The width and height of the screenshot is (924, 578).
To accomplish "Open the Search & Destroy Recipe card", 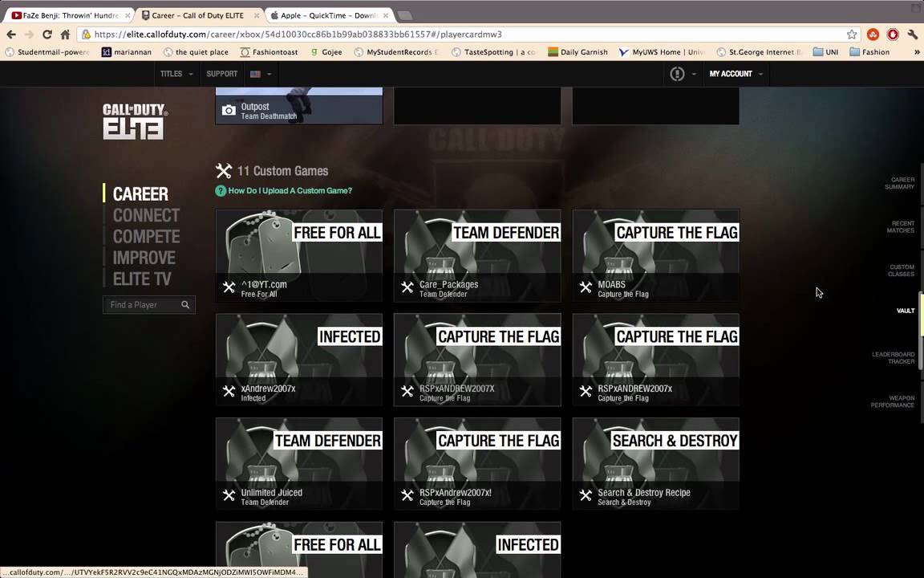I will 656,464.
